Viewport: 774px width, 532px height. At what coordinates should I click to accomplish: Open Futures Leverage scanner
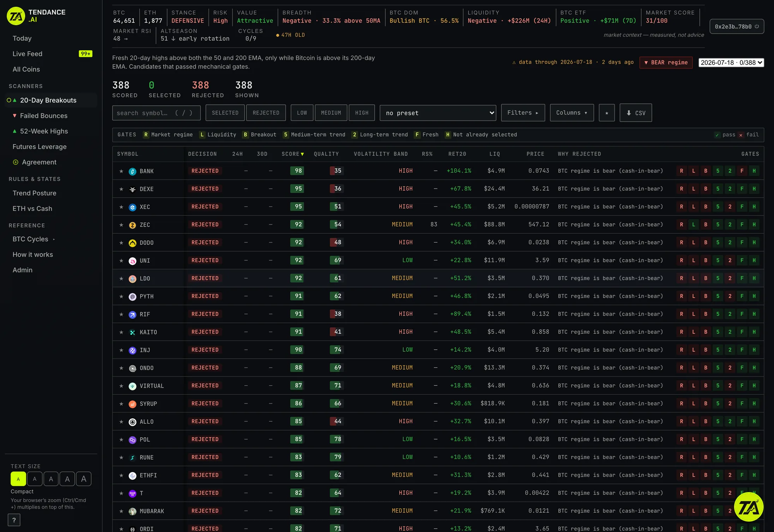pyautogui.click(x=39, y=147)
